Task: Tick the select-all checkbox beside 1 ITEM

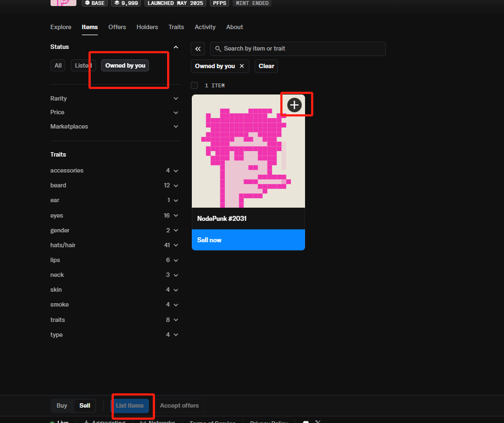Action: [194, 86]
